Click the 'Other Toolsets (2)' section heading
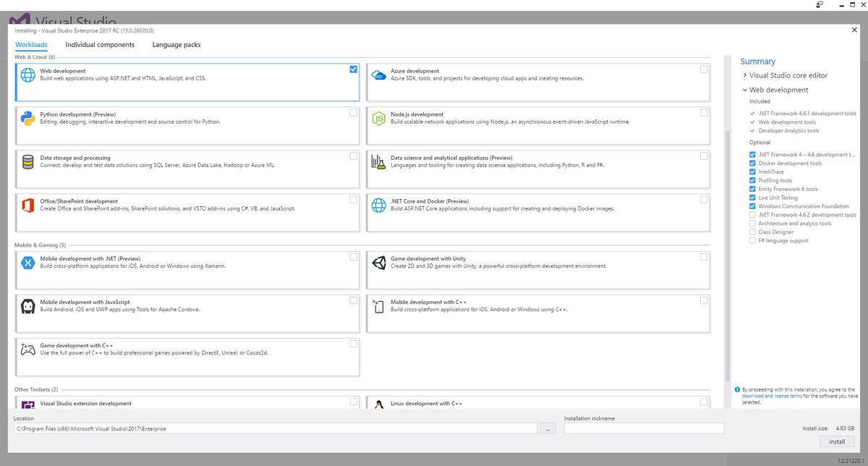 pos(36,389)
